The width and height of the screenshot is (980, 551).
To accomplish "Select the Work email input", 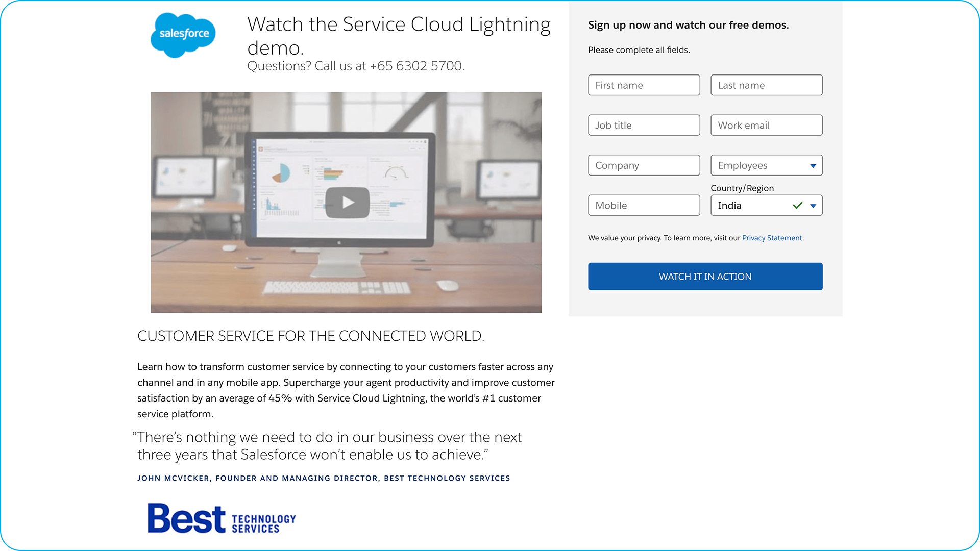I will coord(766,125).
